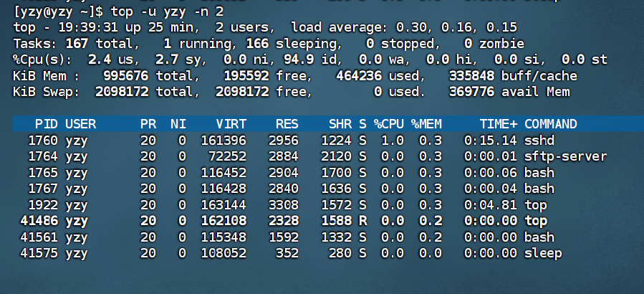Select the 94.9 id CPU value
Viewport: 644px width, 294px height.
point(299,60)
